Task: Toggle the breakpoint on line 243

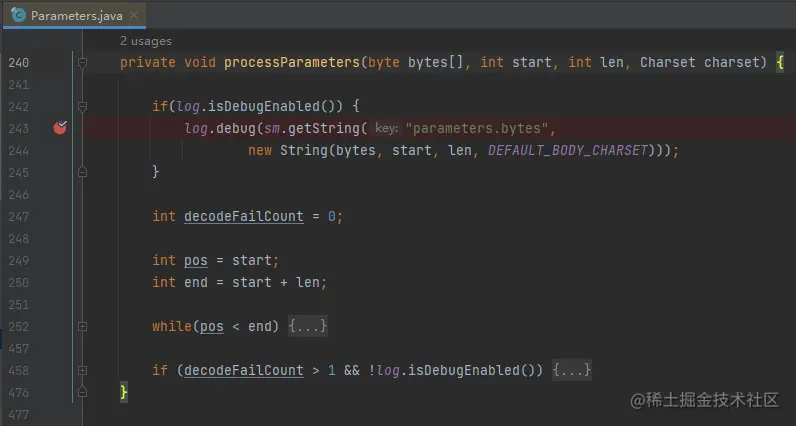Action: tap(60, 128)
